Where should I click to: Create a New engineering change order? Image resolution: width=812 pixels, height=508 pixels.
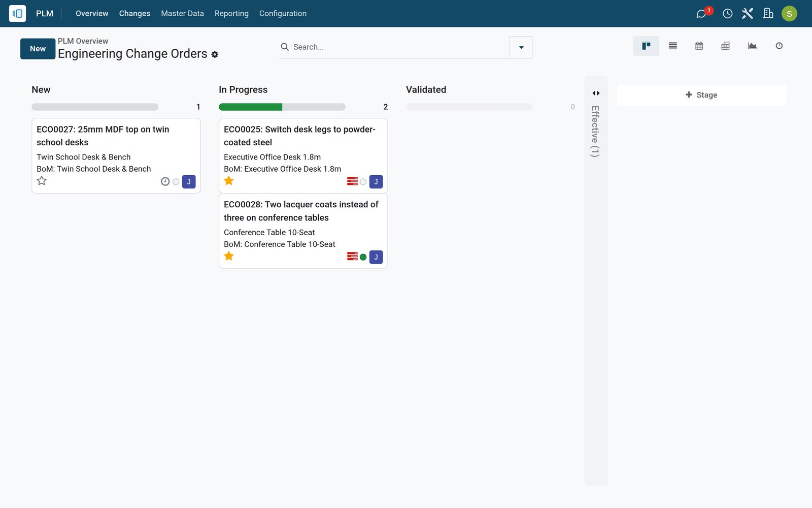tap(38, 49)
